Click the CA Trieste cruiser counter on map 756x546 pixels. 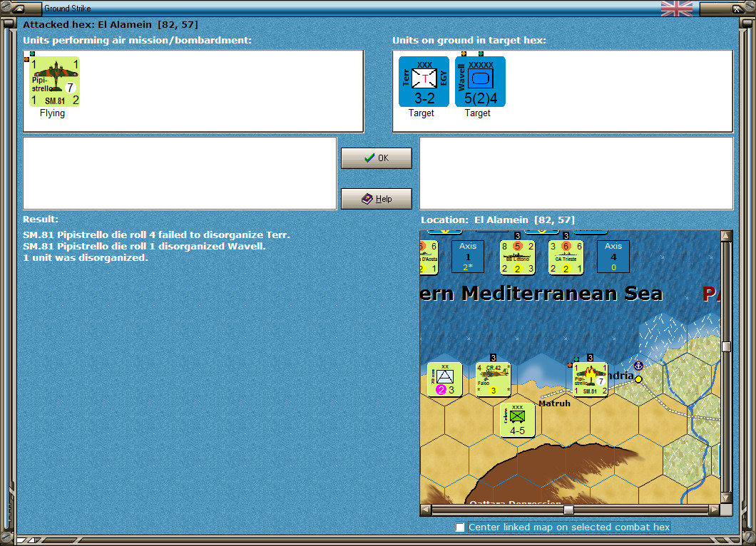pos(566,257)
